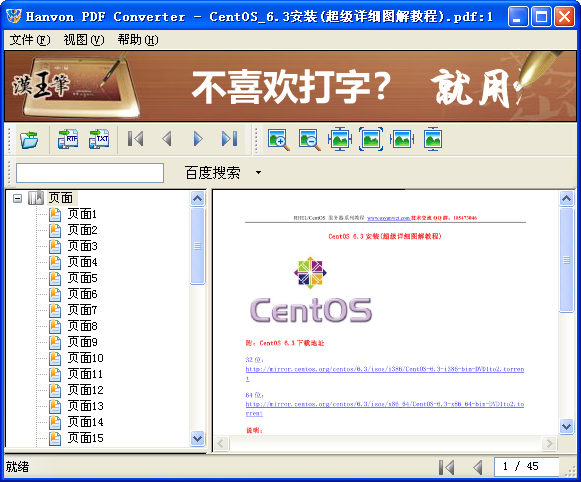Click the tree panel scrollbar thumb
The height and width of the screenshot is (482, 581).
coord(197,246)
